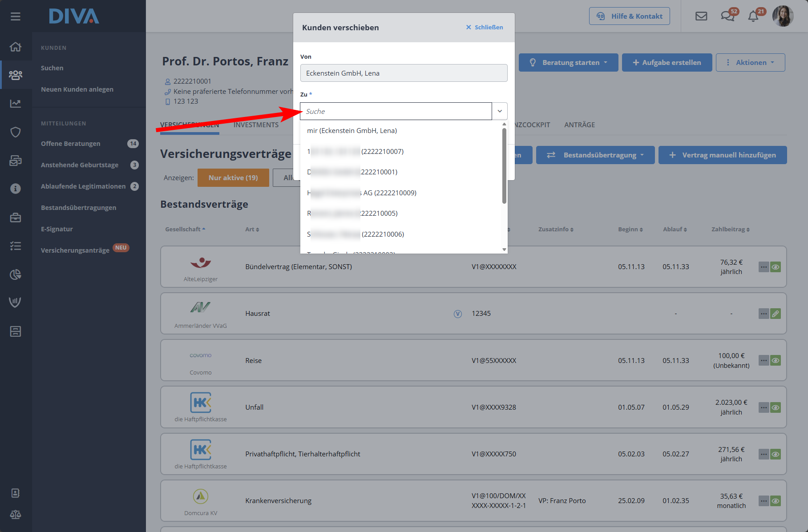This screenshot has height=532, width=808.
Task: Go to the home icon in sidebar
Action: [x=16, y=47]
